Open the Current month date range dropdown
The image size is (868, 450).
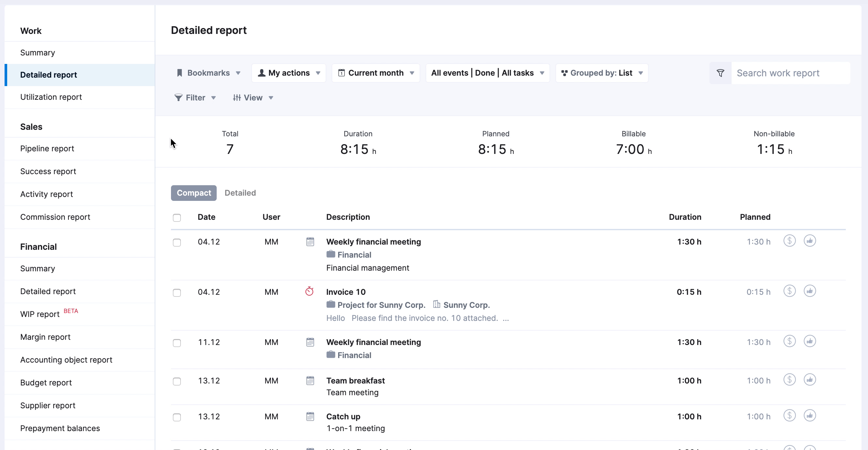click(375, 73)
